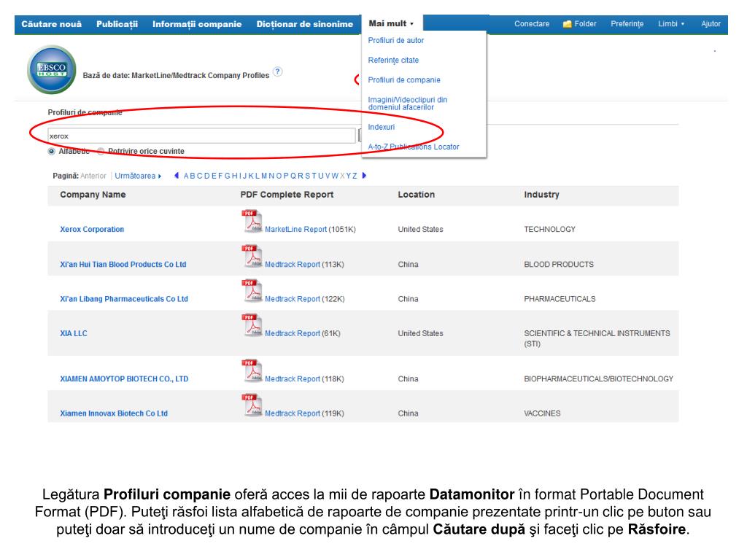Open Xi'an Libang Pharmaceuticals Co Ltd link
This screenshot has width=747, height=560.
[124, 299]
